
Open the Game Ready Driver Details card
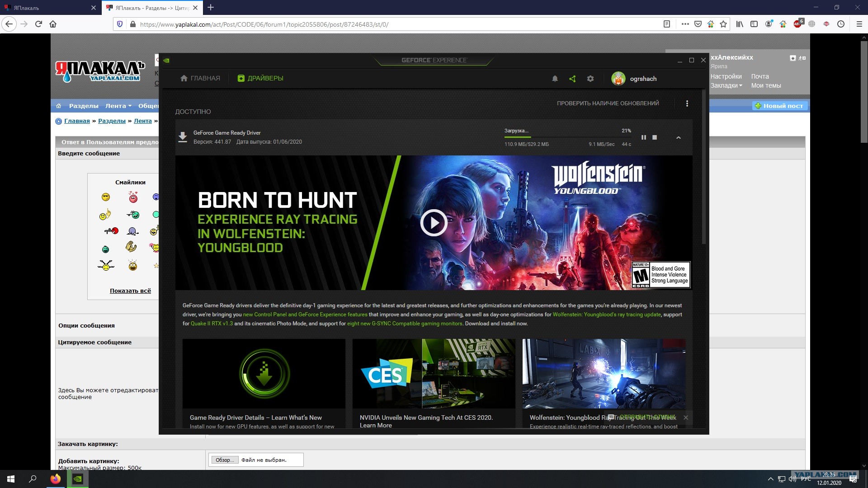(x=264, y=383)
